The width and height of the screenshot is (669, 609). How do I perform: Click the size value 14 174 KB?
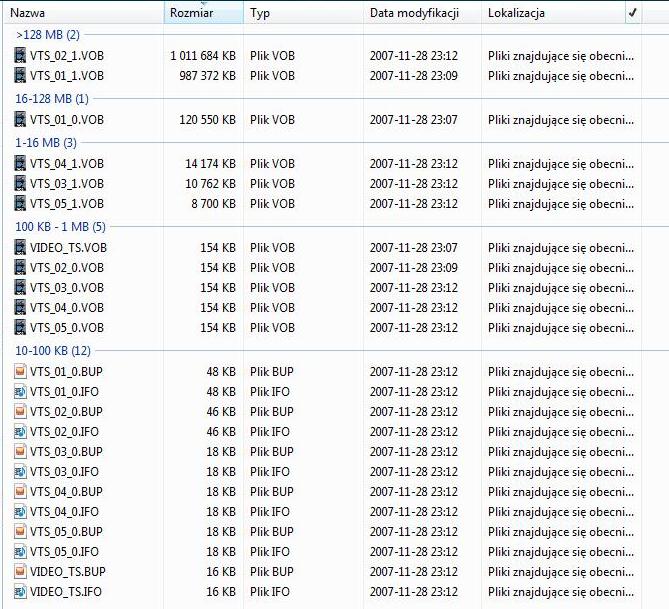pos(211,164)
